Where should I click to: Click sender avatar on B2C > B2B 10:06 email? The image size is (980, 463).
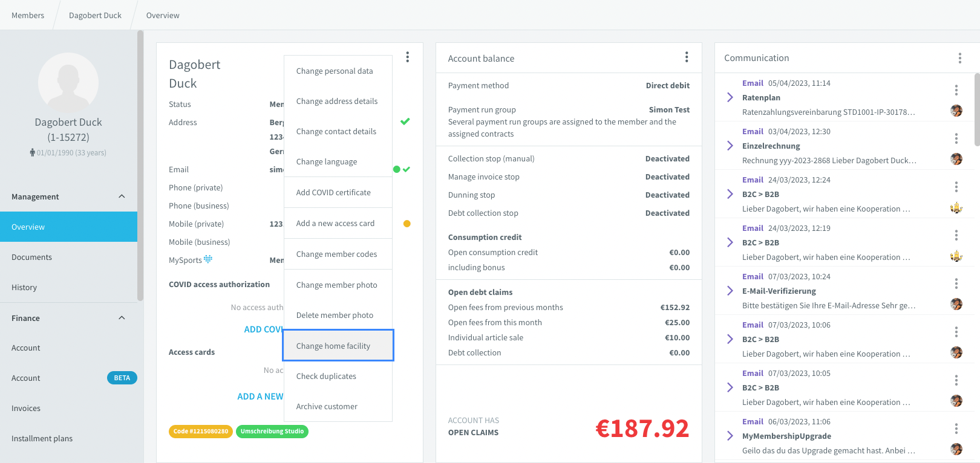pyautogui.click(x=956, y=352)
